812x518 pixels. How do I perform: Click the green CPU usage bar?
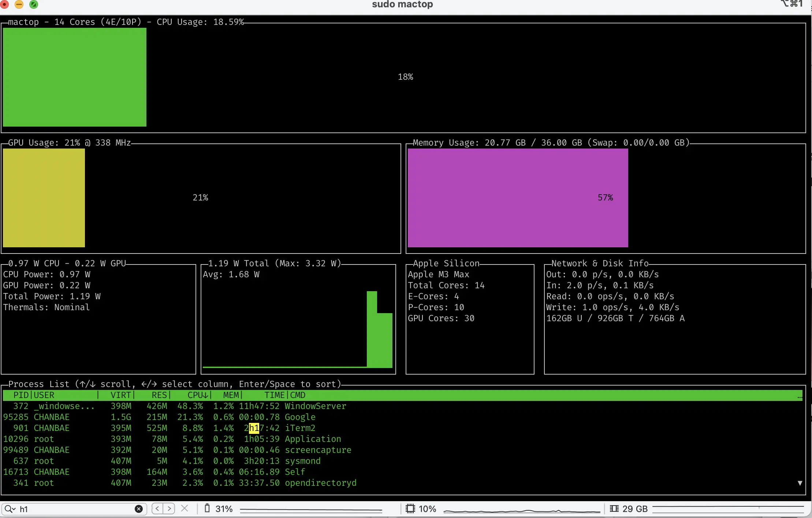click(75, 77)
